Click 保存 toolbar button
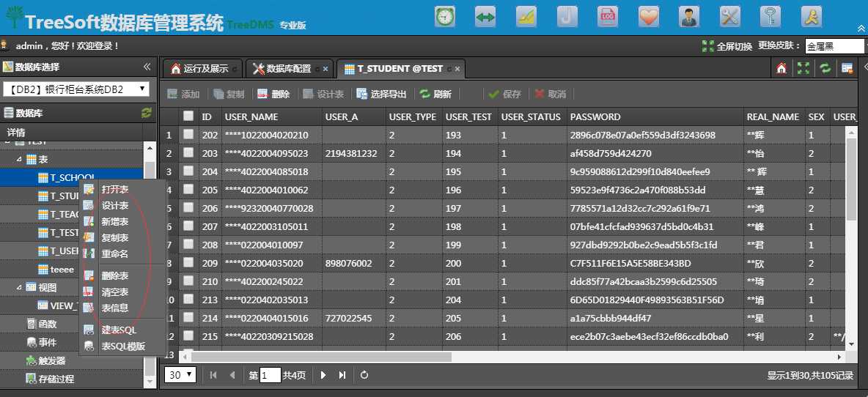 pos(505,94)
